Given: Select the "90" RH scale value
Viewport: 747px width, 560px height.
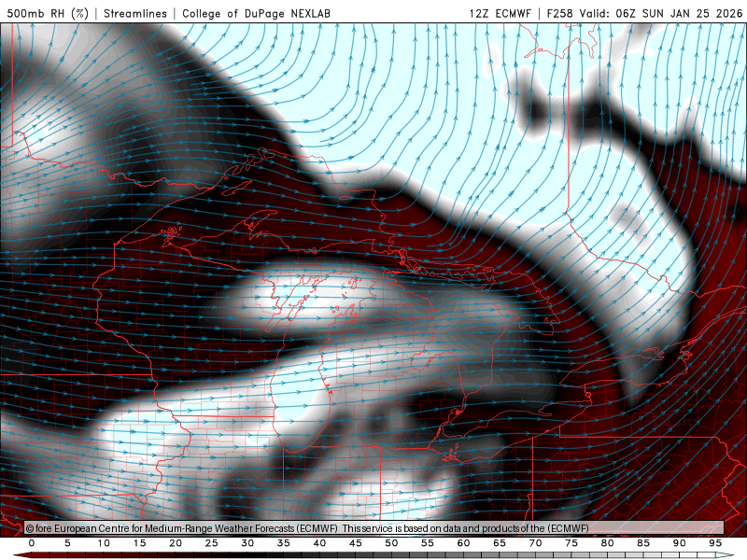Looking at the screenshot, I should 680,543.
